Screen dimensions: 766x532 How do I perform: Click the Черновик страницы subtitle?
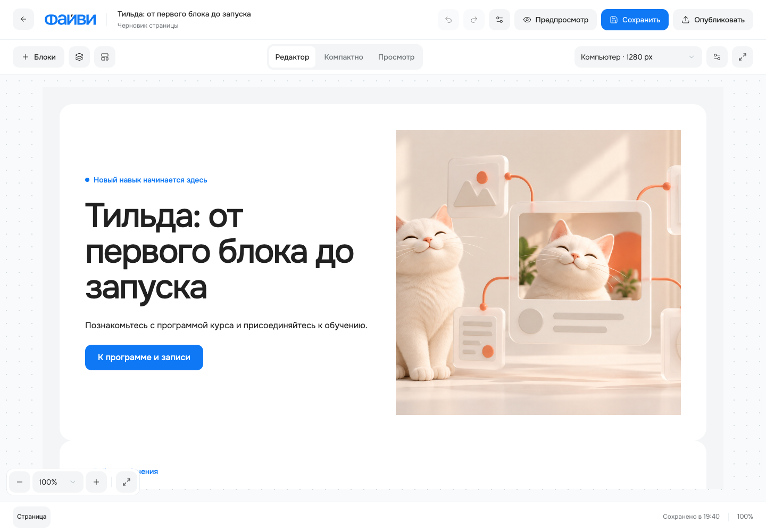pyautogui.click(x=148, y=26)
